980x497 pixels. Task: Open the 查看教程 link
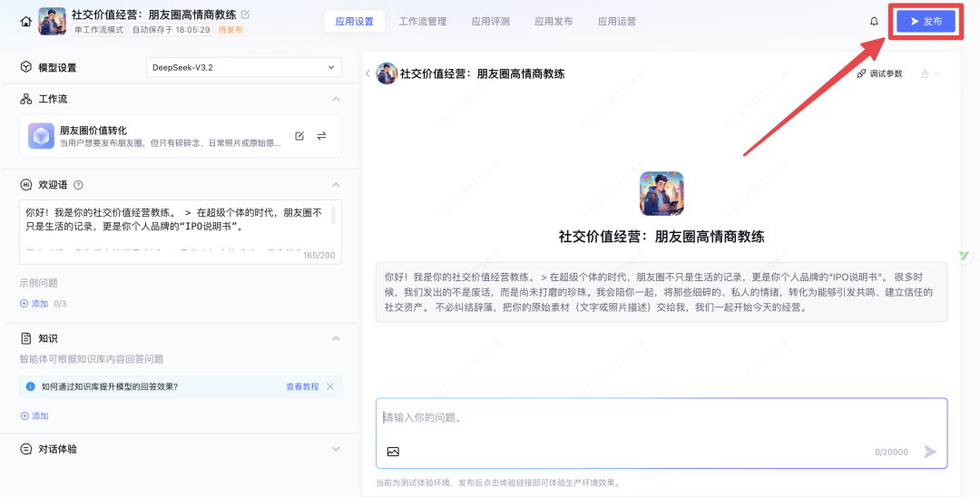click(x=302, y=386)
